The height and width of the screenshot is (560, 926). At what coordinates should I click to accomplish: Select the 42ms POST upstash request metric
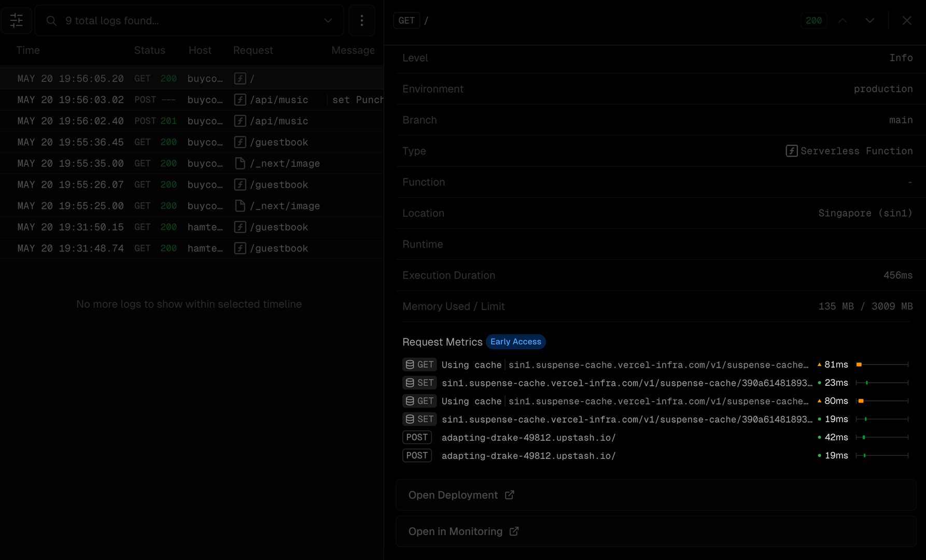tap(528, 438)
